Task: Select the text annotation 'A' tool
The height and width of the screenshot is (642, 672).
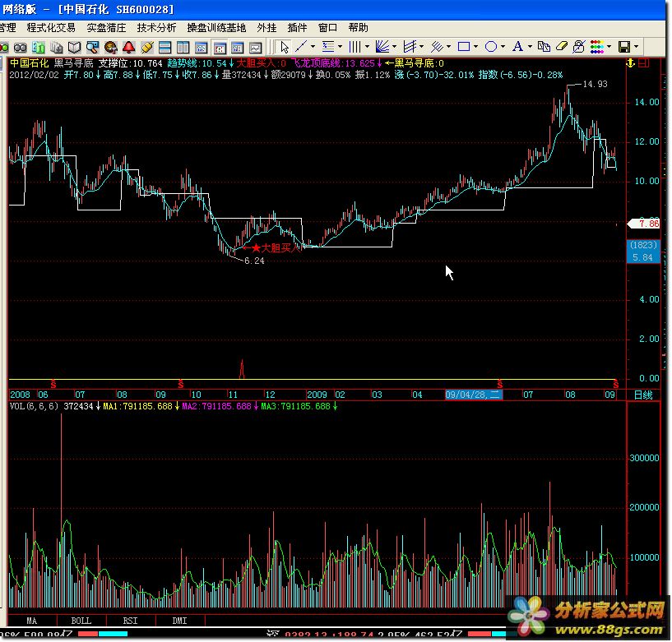Action: click(x=517, y=46)
